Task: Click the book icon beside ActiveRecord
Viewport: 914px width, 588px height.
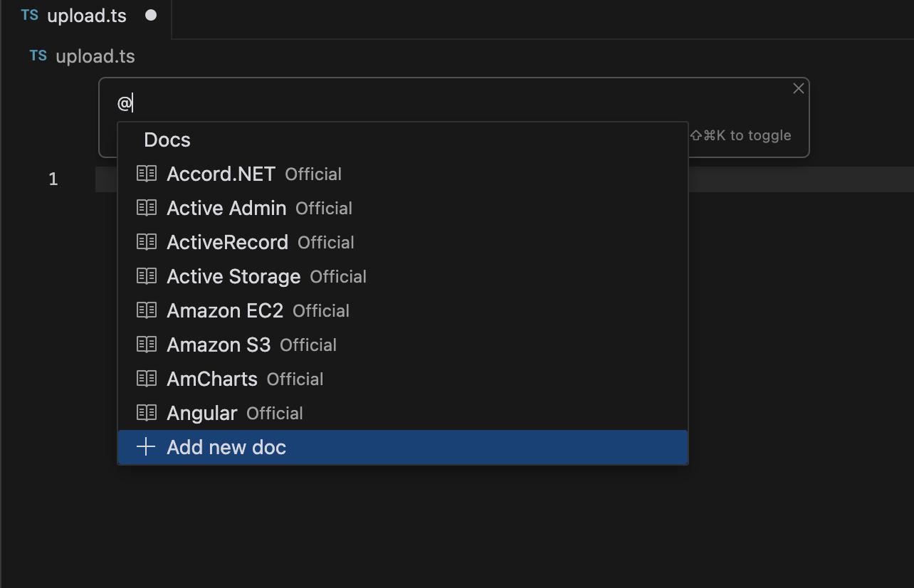Action: point(146,242)
